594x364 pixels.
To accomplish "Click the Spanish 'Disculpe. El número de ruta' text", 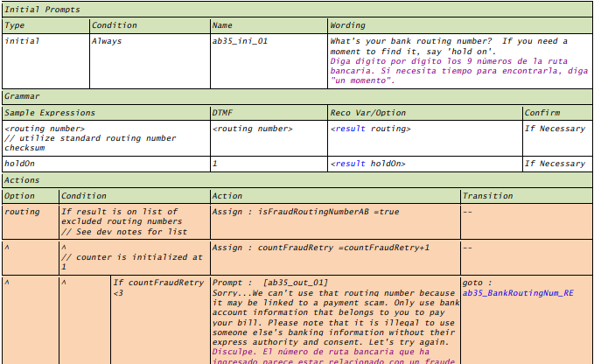I will coord(333,356).
